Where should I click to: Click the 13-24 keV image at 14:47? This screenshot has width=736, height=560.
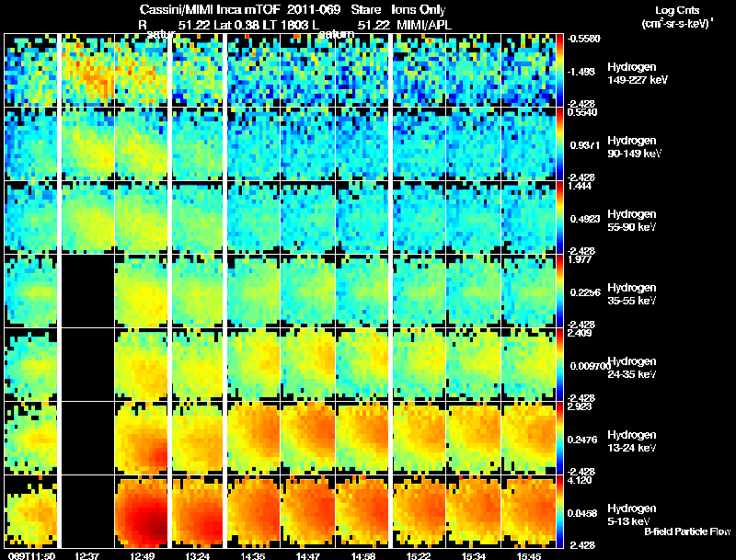tap(308, 438)
